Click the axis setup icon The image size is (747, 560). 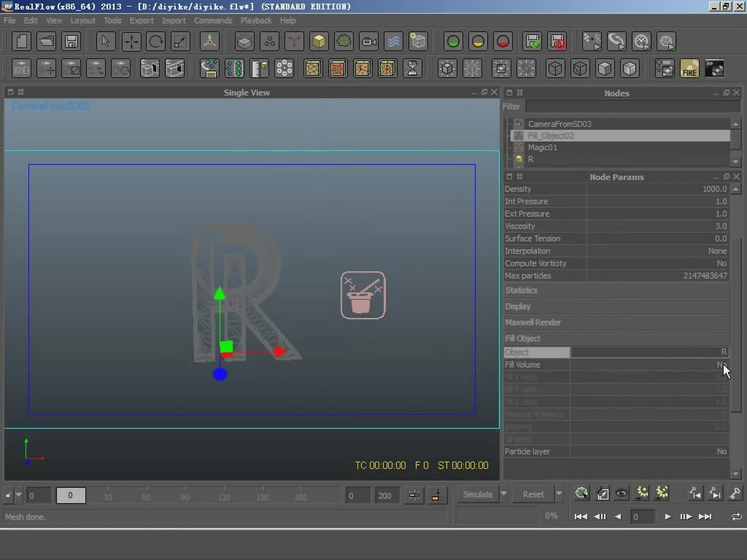pyautogui.click(x=209, y=42)
